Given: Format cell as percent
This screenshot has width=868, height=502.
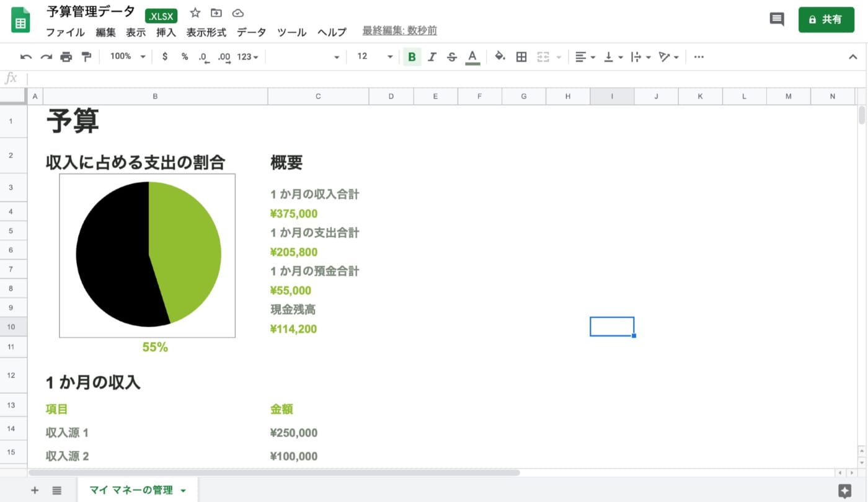Looking at the screenshot, I should coord(185,56).
